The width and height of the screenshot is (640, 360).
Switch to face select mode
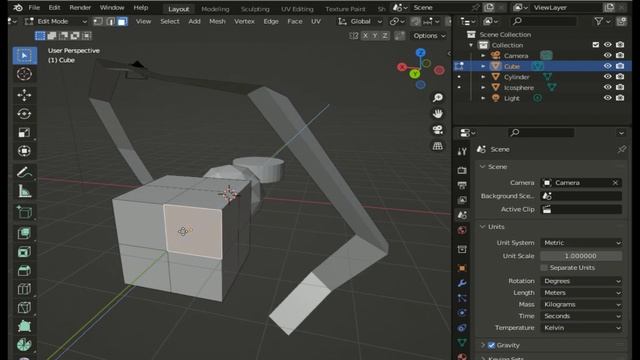click(x=122, y=21)
